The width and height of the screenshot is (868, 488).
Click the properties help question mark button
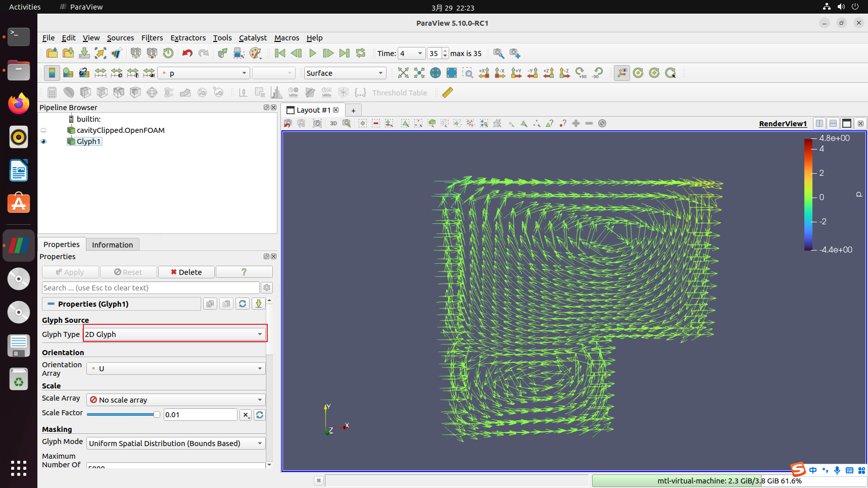click(244, 272)
